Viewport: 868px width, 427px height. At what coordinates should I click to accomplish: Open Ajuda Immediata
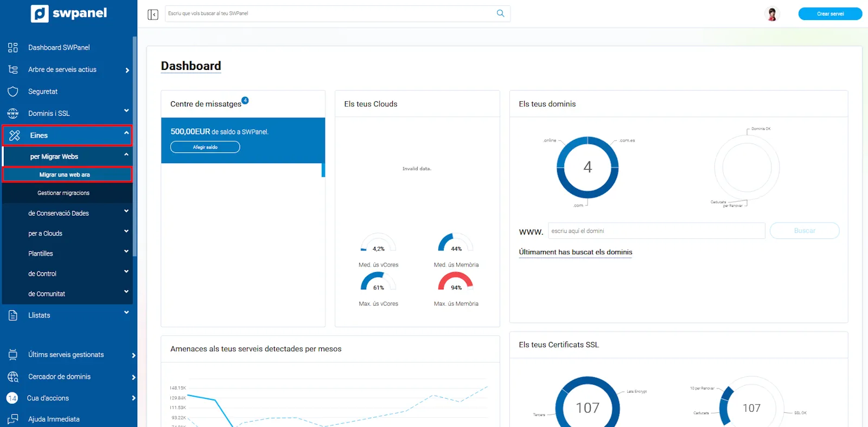tap(54, 419)
